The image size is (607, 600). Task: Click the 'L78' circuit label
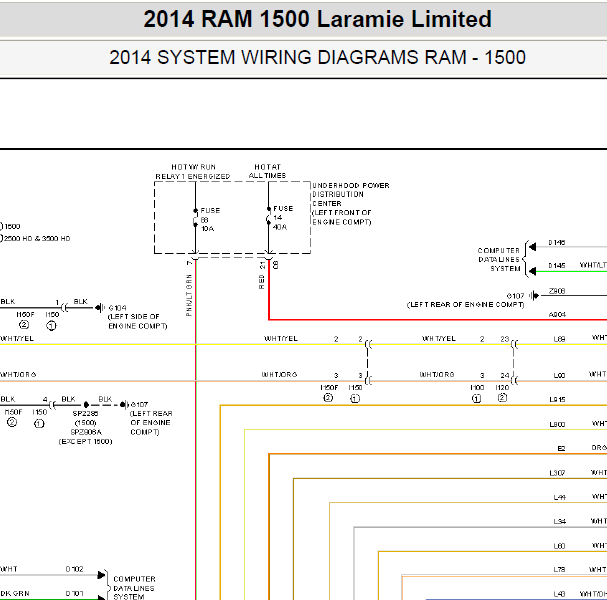560,569
